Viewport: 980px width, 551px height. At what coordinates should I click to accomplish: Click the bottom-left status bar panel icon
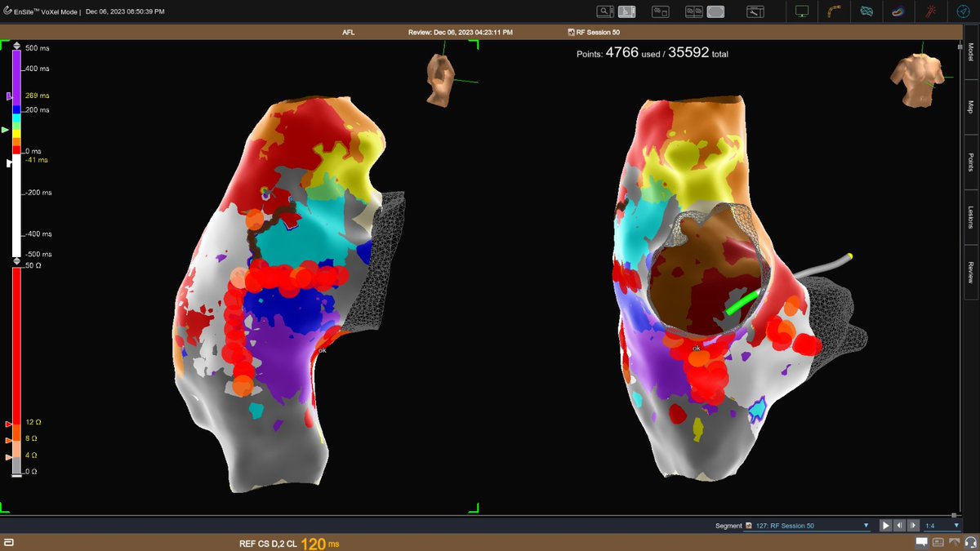8,543
